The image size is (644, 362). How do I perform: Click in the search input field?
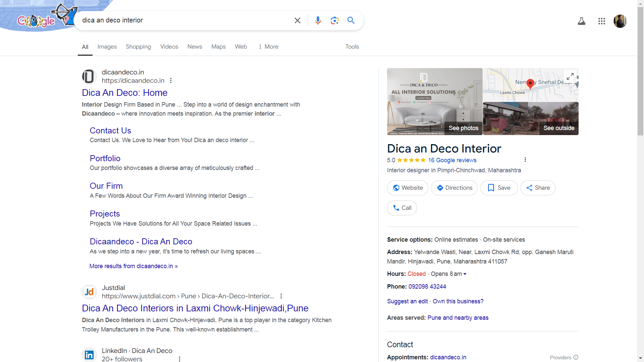coord(184,20)
